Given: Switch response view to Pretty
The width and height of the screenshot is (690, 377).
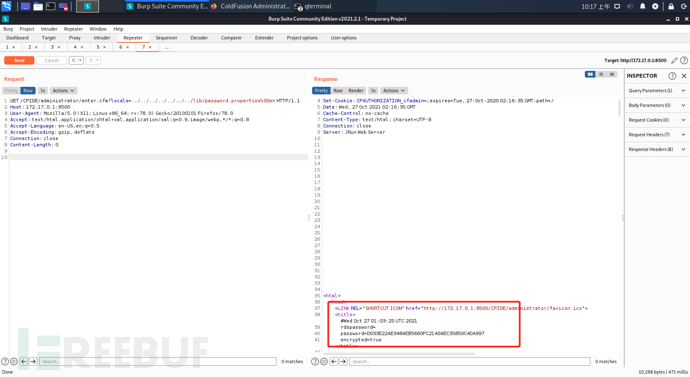Looking at the screenshot, I should (x=321, y=91).
